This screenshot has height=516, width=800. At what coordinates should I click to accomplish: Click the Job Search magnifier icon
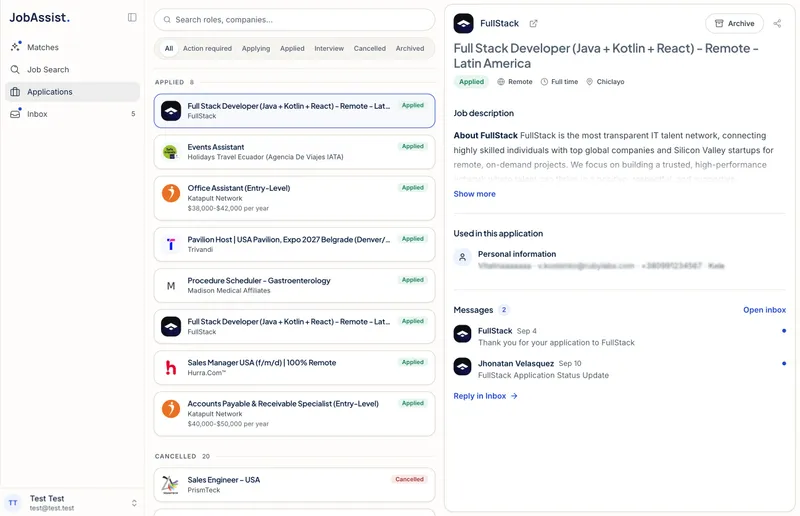[15, 69]
